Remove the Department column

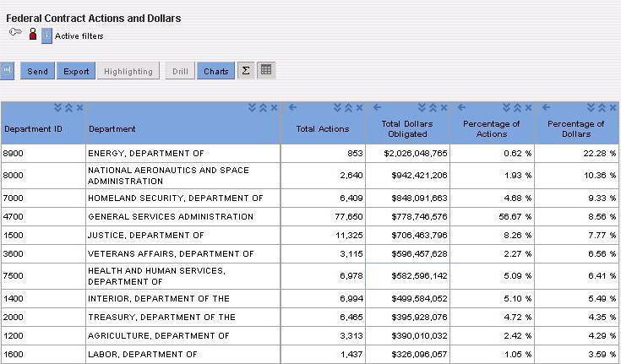tap(274, 107)
